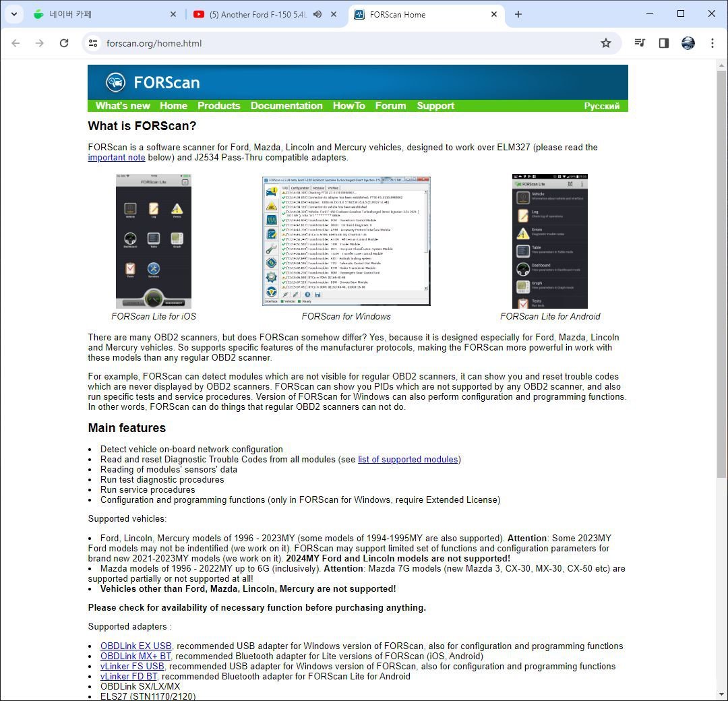
Task: Click the 'What is FORScan?' heading
Action: click(142, 126)
